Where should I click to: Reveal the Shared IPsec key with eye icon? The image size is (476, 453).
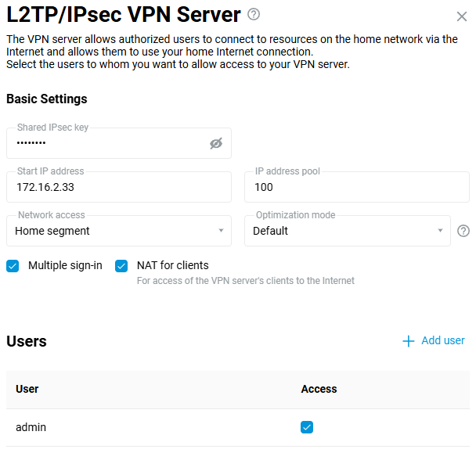coord(216,143)
